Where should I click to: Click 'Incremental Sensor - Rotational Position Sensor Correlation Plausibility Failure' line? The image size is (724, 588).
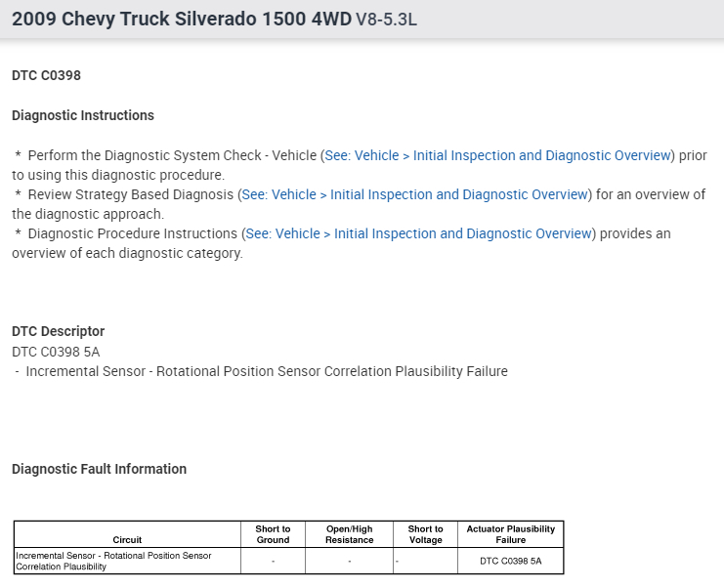pyautogui.click(x=267, y=371)
